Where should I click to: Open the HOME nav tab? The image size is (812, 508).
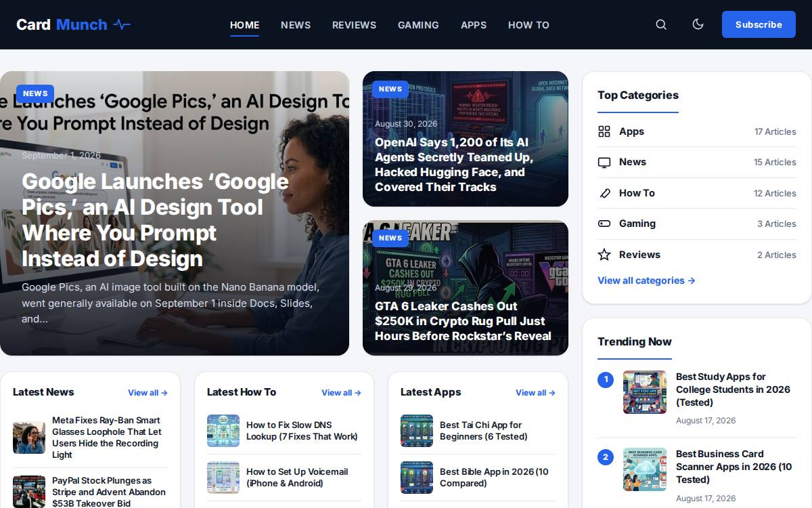[x=244, y=25]
